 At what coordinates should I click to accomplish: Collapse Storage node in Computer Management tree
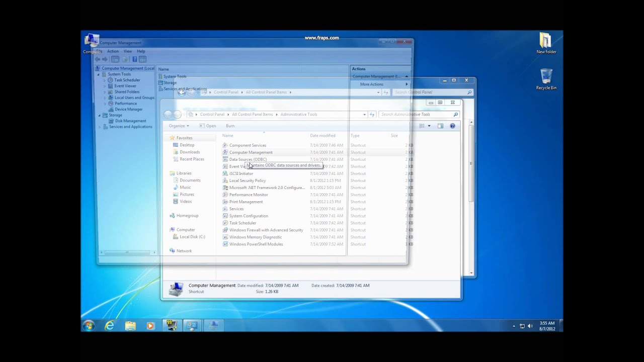point(99,115)
